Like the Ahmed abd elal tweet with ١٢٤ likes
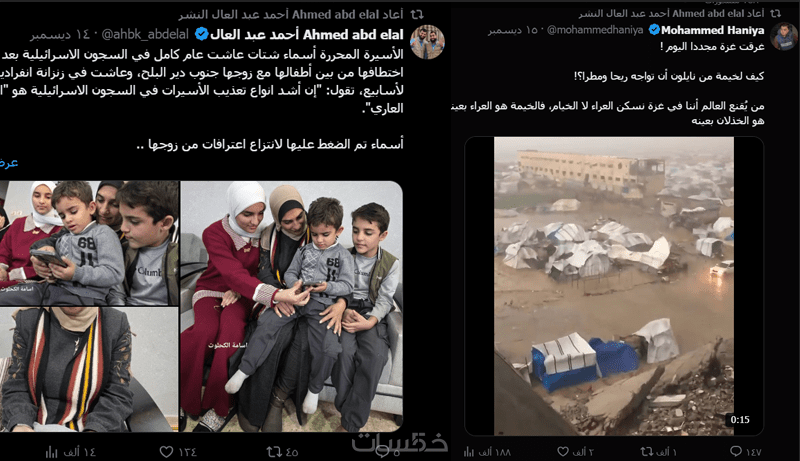The image size is (800, 461). (x=166, y=452)
